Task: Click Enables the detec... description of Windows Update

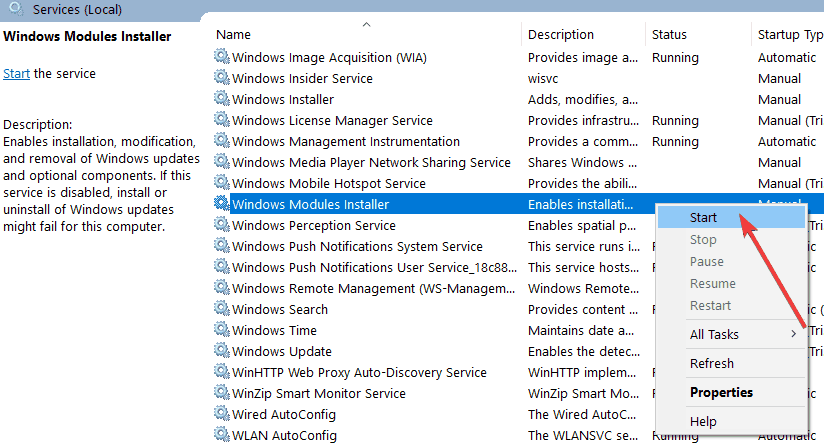Action: (584, 351)
